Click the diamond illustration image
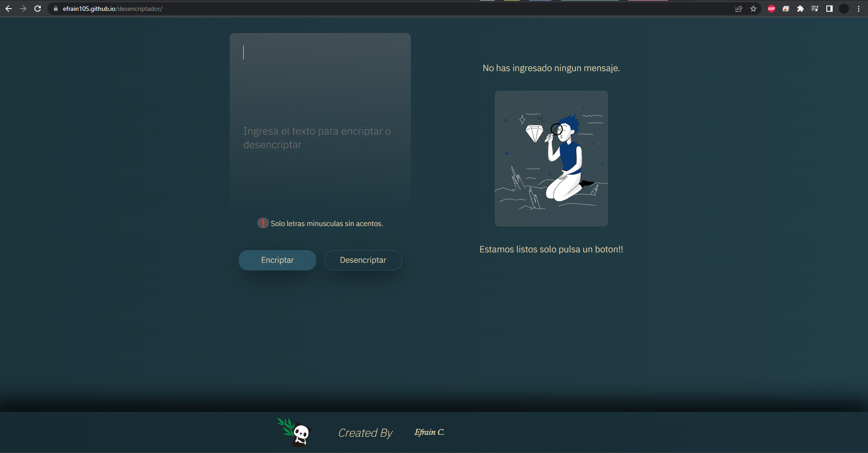Screen dimensions: 868x453 (x=551, y=159)
